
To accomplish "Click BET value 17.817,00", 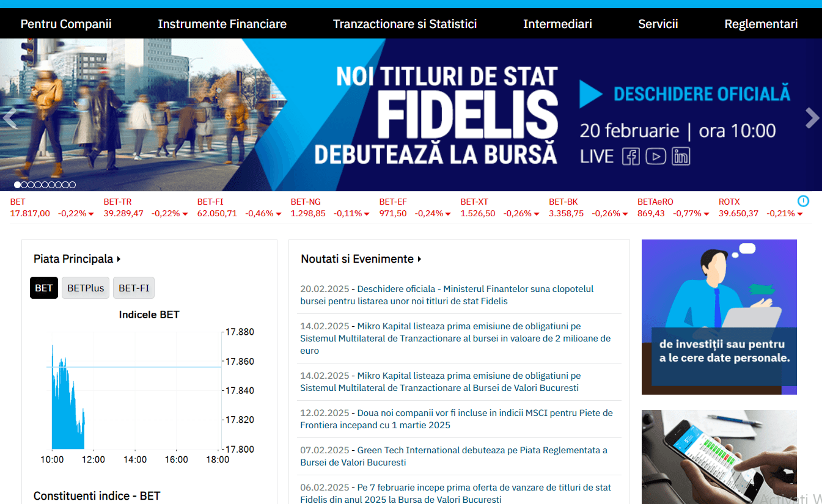I will pyautogui.click(x=30, y=213).
